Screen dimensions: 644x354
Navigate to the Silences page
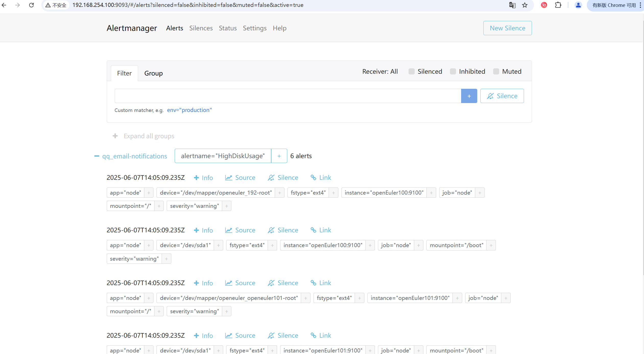pos(201,28)
